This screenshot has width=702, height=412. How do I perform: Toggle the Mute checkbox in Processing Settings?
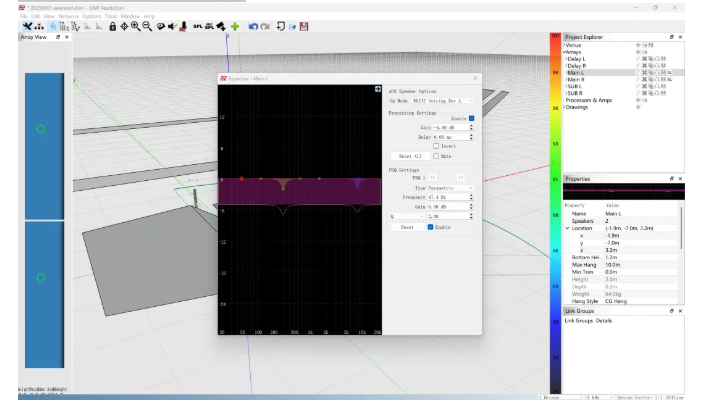coord(436,156)
